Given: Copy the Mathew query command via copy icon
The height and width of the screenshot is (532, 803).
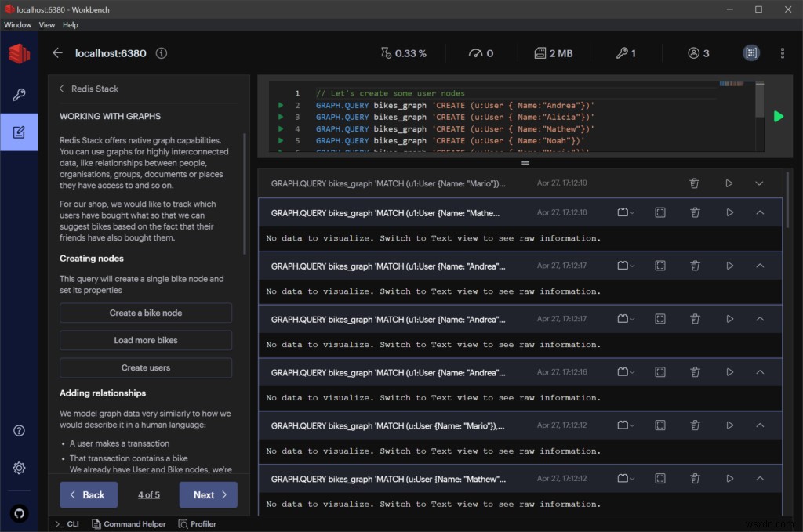Looking at the screenshot, I should point(625,212).
